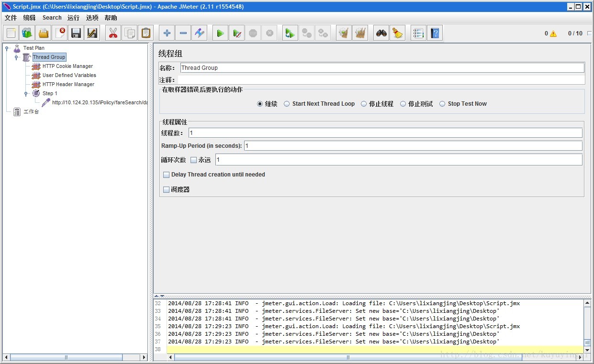Select the 继续 radio button
Image resolution: width=594 pixels, height=364 pixels.
(x=260, y=104)
